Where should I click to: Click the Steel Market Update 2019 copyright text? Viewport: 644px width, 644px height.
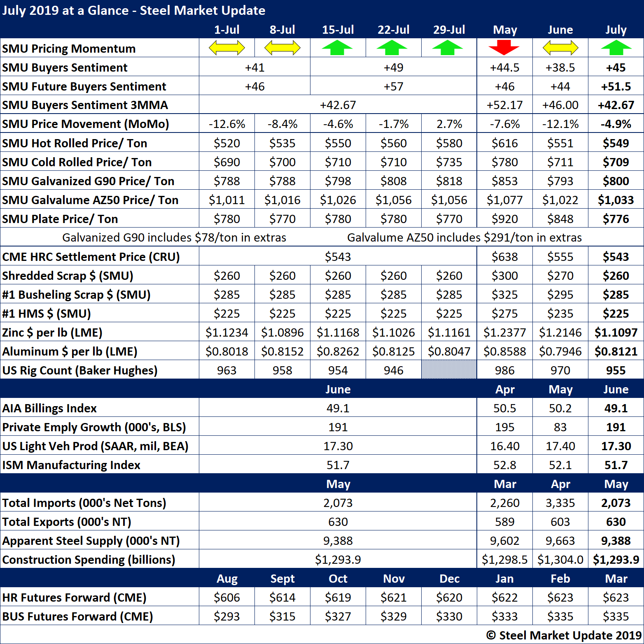click(x=564, y=635)
